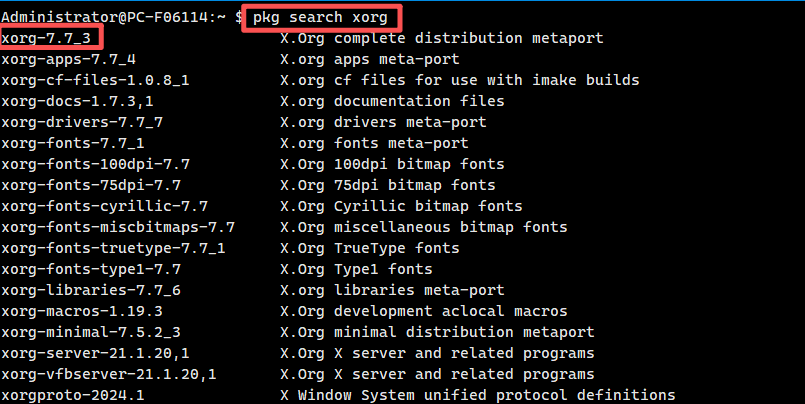
Task: Select the xorg-7.7_3 package name
Action: pyautogui.click(x=50, y=38)
